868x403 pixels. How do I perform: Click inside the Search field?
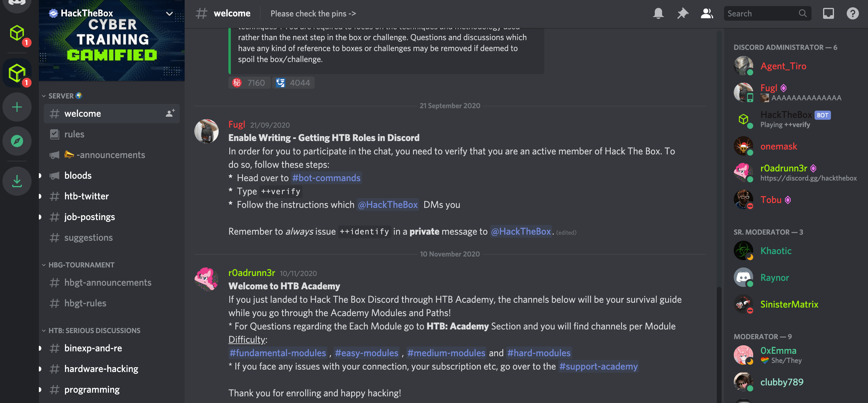(x=758, y=13)
